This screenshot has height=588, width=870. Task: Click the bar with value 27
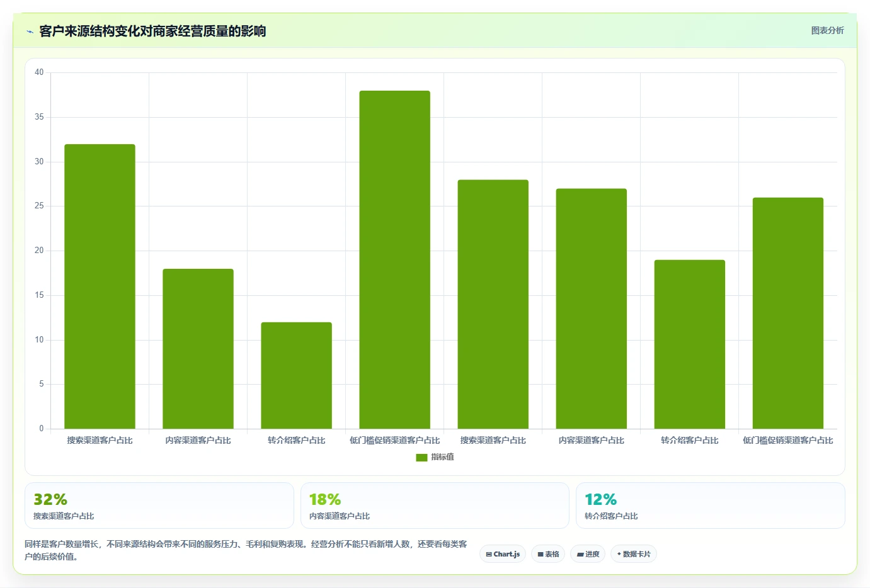591,308
